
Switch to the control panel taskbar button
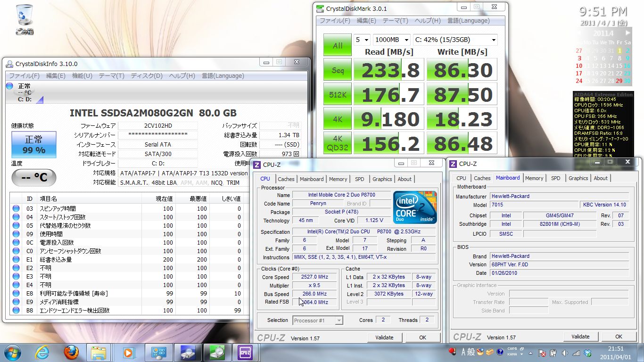pos(158,352)
